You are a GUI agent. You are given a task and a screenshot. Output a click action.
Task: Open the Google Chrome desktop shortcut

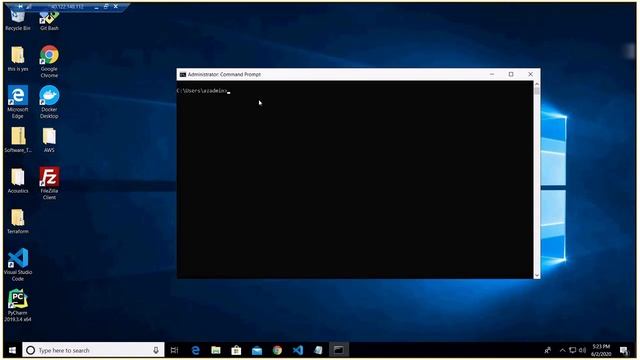(x=49, y=62)
